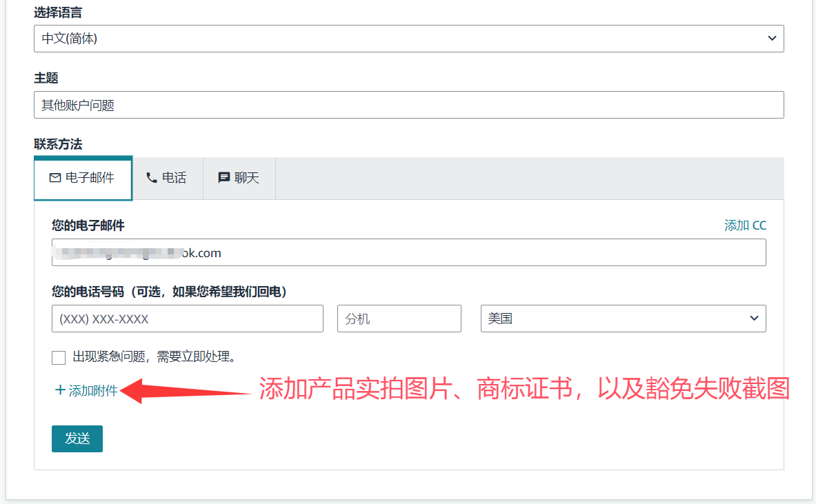
Task: Click the chevron arrow in the 美国 selector
Action: point(753,319)
